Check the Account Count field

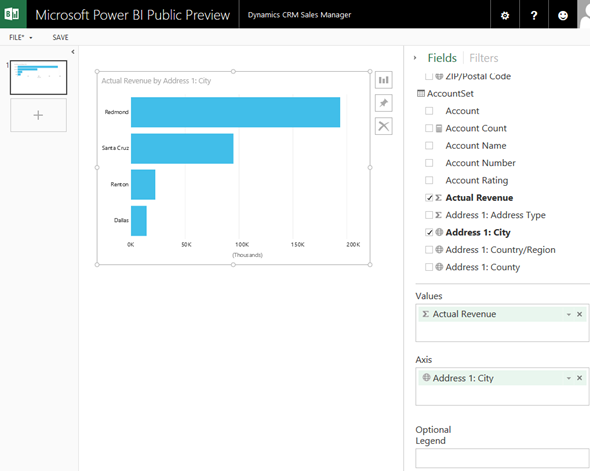(x=429, y=128)
